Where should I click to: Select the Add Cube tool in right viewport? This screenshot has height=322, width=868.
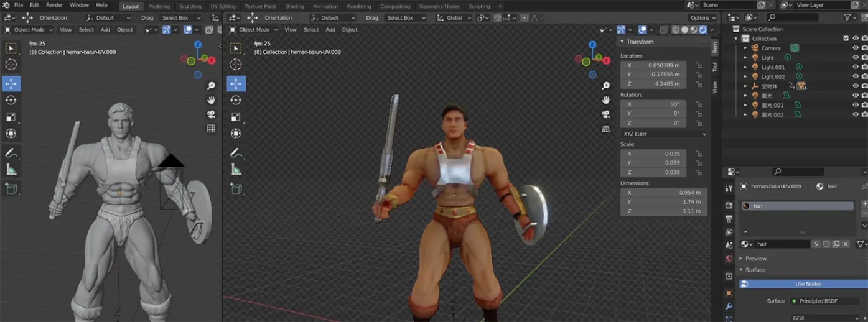coord(236,188)
